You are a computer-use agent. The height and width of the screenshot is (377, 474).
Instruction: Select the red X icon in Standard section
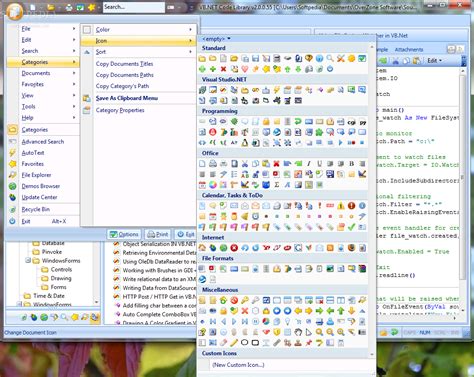(x=223, y=69)
